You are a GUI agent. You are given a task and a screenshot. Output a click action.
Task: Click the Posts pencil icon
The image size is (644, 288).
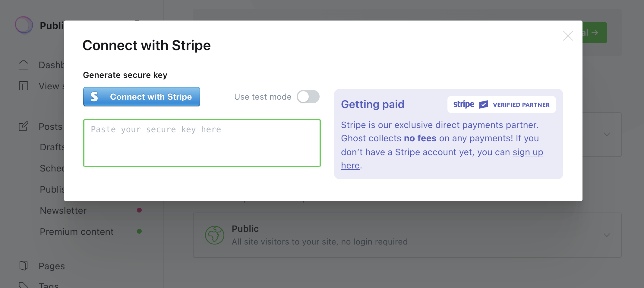tap(24, 126)
